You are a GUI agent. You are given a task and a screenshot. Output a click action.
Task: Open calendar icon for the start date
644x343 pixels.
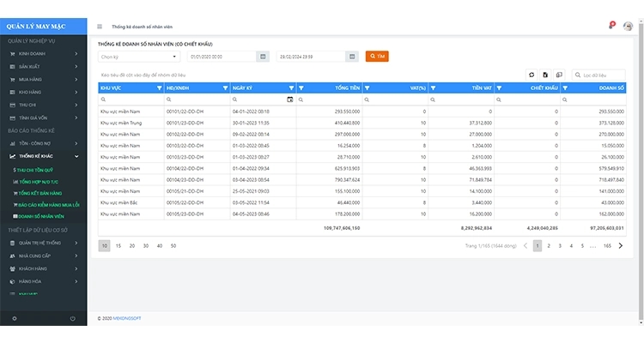(262, 57)
